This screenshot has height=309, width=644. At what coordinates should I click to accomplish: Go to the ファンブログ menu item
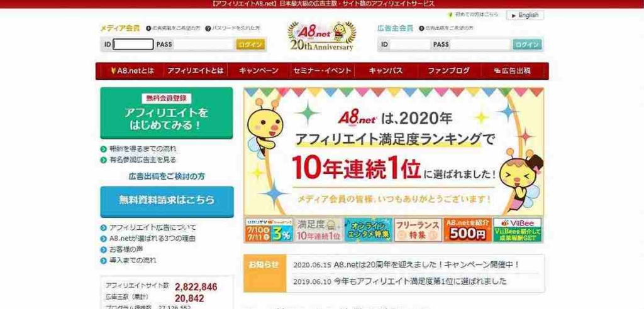click(x=449, y=70)
